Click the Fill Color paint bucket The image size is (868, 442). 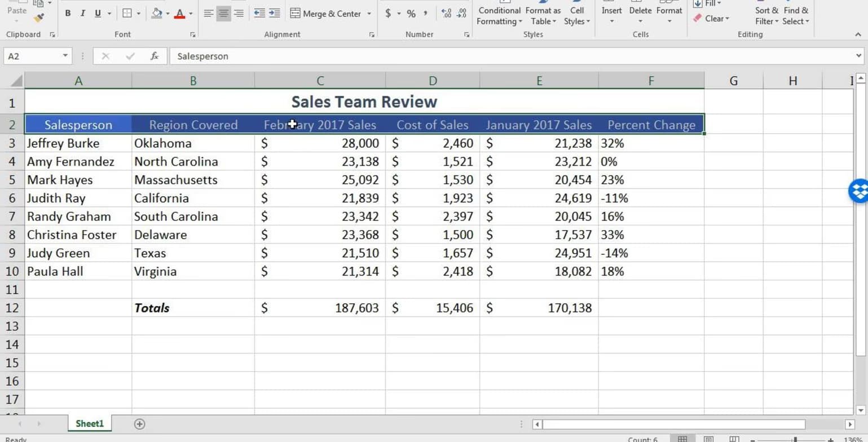157,14
